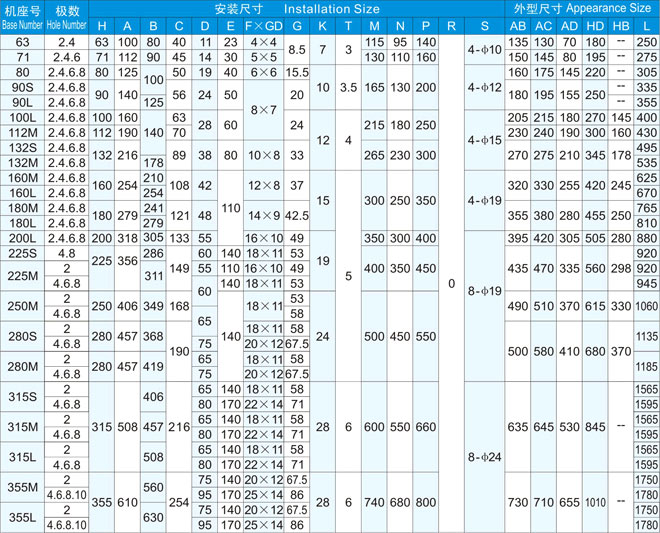Click base number cell '132M'
The height and width of the screenshot is (533, 660).
pyautogui.click(x=22, y=163)
